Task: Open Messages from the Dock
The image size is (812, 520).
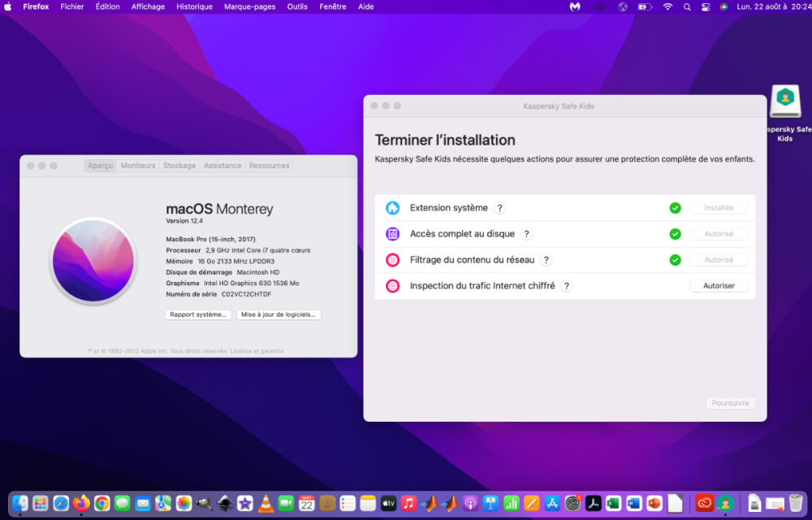Action: click(123, 503)
